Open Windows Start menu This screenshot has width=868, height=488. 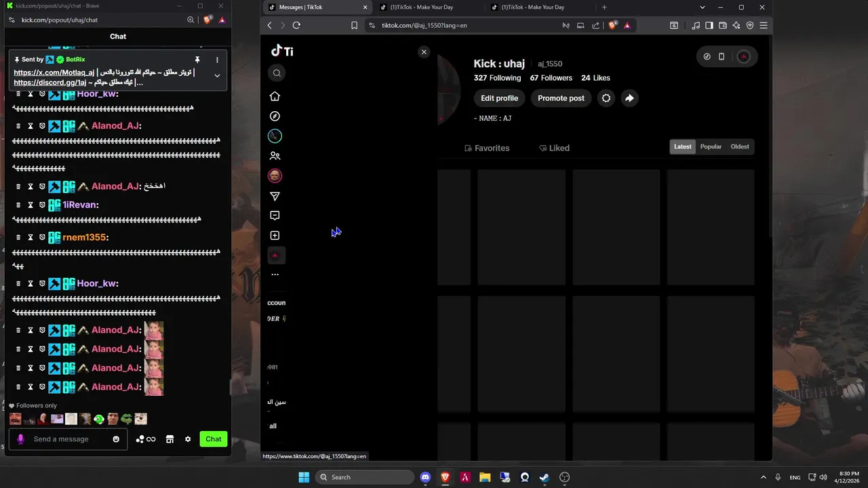pos(304,477)
